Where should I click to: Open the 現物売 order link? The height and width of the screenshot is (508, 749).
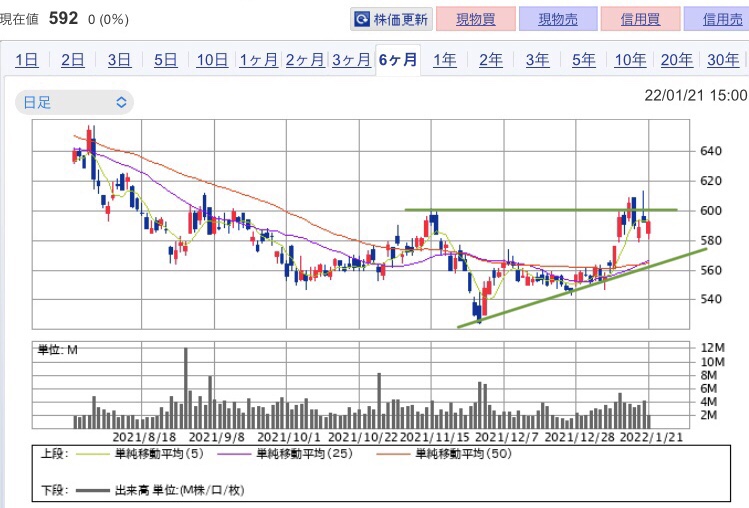click(x=558, y=19)
